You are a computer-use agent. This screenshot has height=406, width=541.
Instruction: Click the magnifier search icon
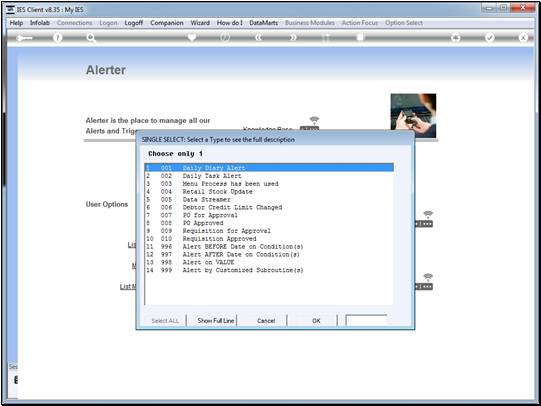point(91,38)
